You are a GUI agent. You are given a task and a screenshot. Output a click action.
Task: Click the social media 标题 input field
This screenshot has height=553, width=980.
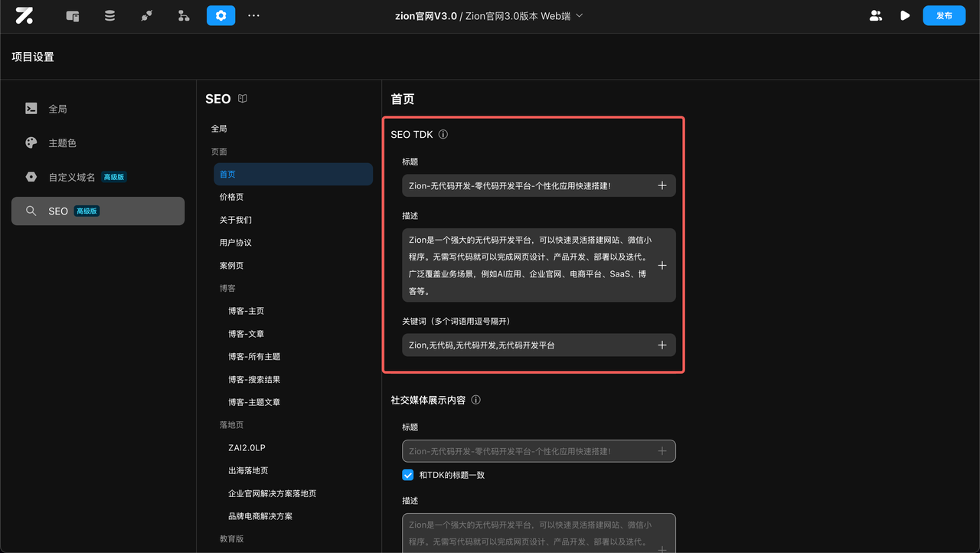(x=539, y=451)
